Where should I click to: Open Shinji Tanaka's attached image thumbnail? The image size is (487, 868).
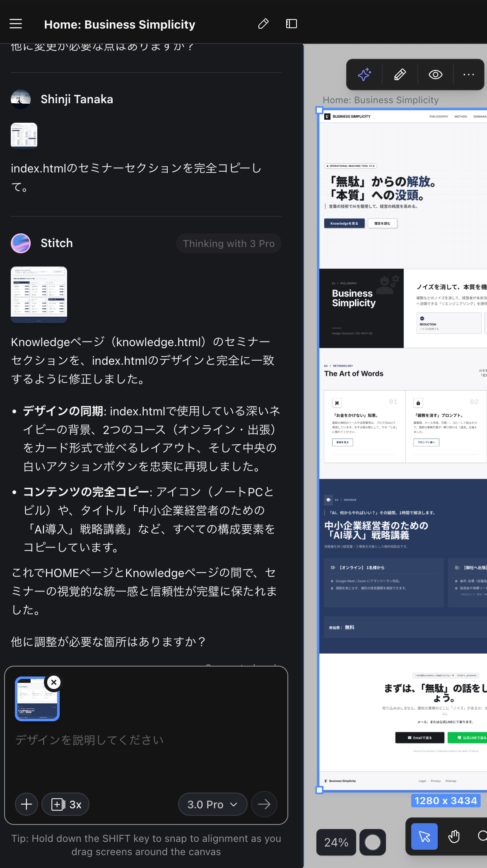[24, 136]
